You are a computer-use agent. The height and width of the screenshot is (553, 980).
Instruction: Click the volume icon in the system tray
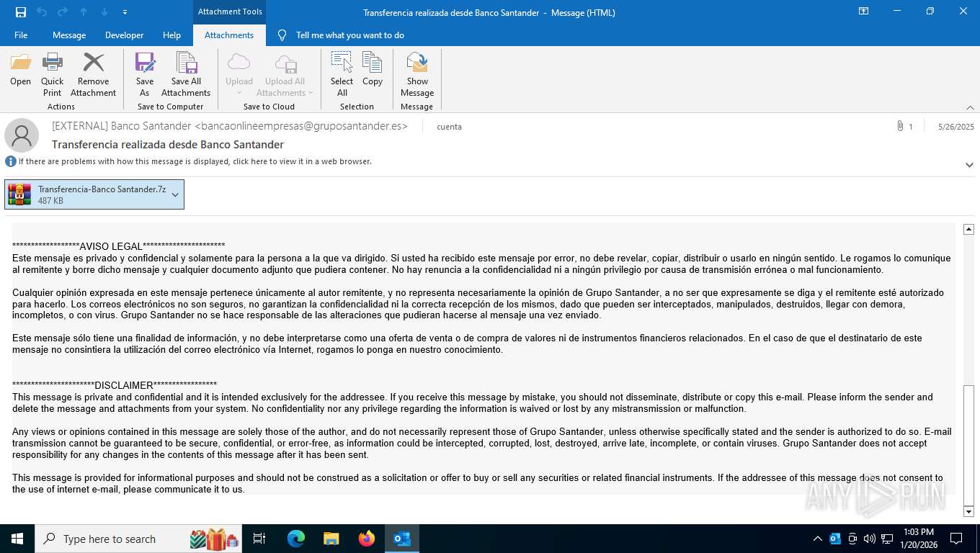870,539
